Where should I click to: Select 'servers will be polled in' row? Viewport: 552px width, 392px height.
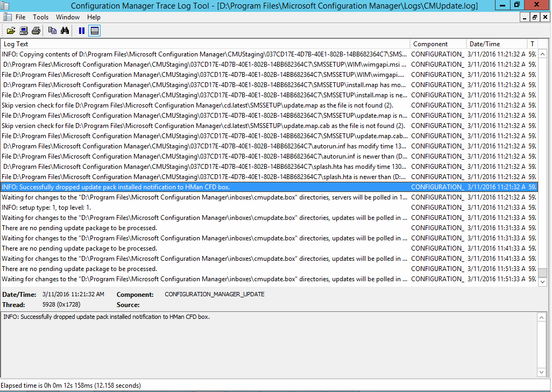click(269, 197)
